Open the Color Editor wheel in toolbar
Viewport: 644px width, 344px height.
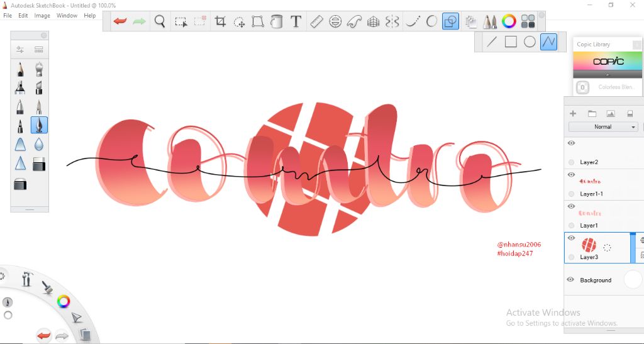(508, 21)
